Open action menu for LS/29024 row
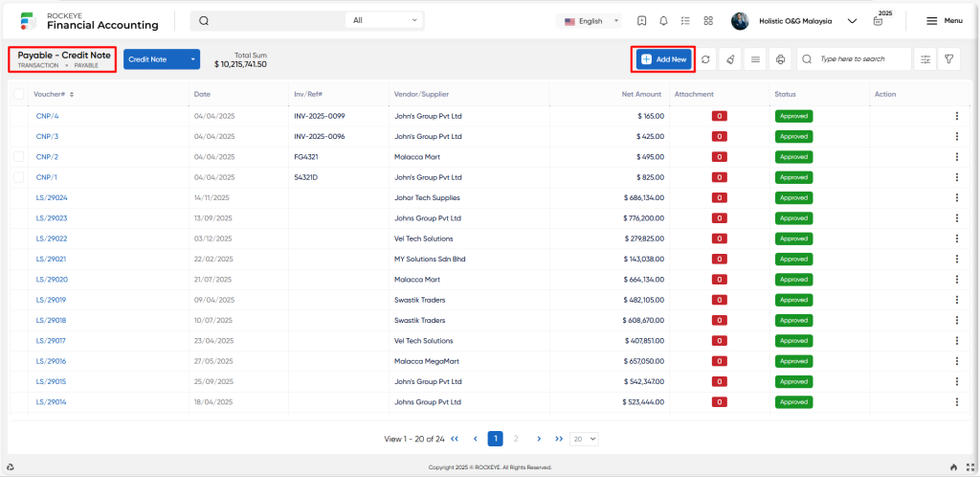 tap(956, 197)
